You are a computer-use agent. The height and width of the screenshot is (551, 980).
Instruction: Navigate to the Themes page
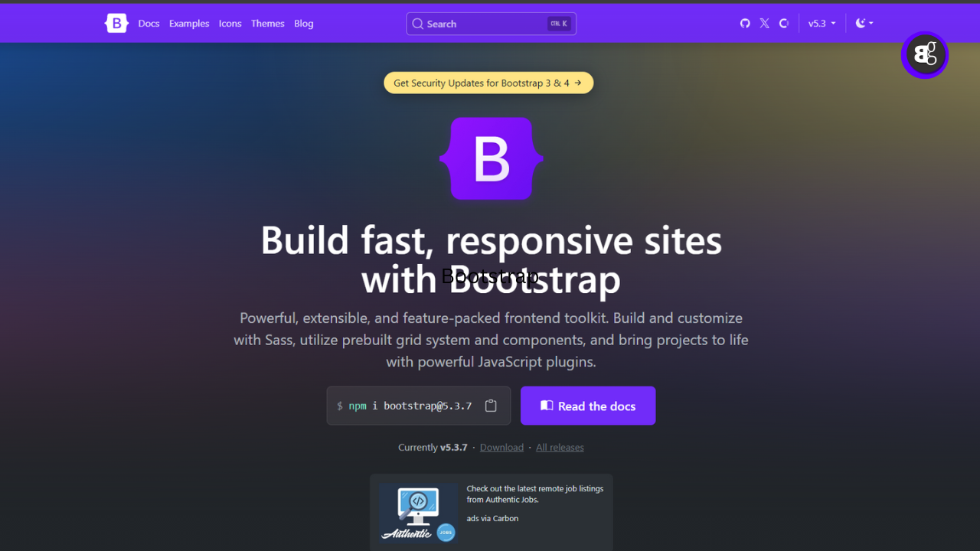pos(267,24)
